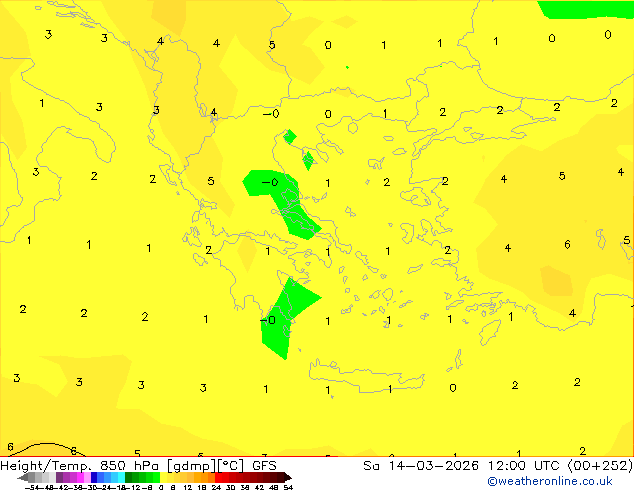This screenshot has height=490, width=634.
Task: Click the forecast offset '(00+252)'
Action: coord(600,465)
